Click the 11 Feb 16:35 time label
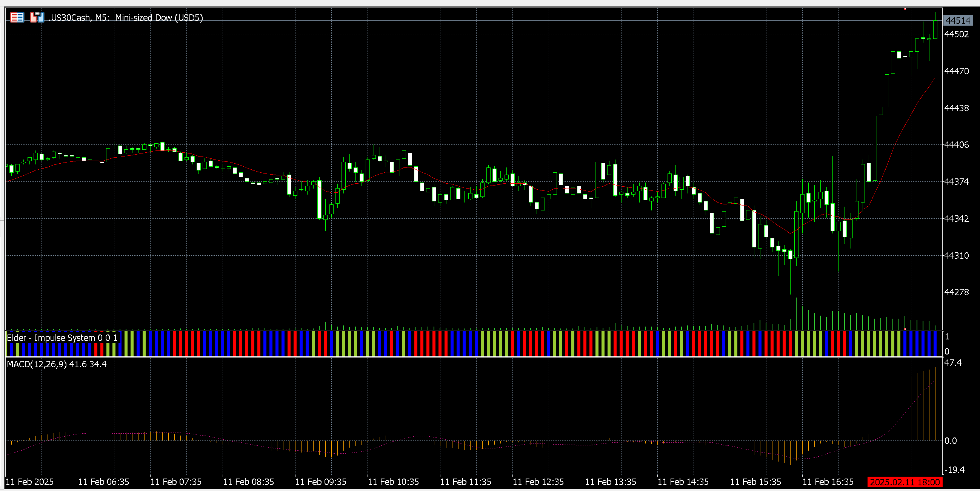The image size is (980, 491). click(x=828, y=482)
